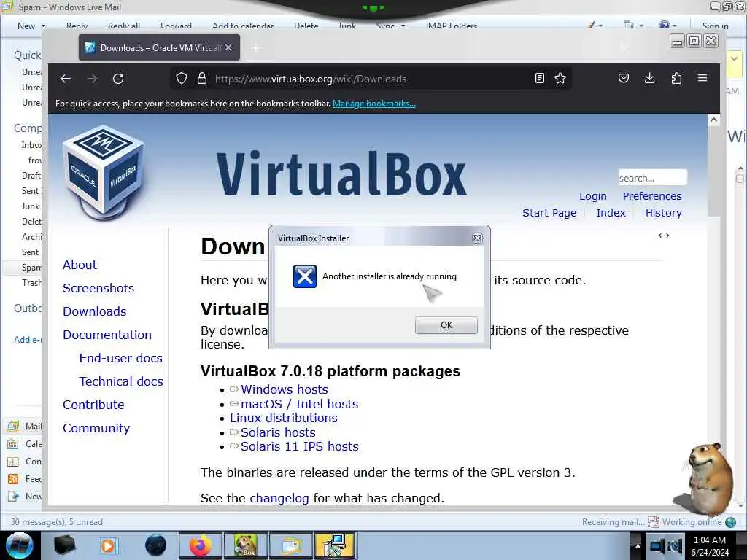Viewport: 747px width, 560px height.
Task: Open Downloads in the site sidebar
Action: 94,311
